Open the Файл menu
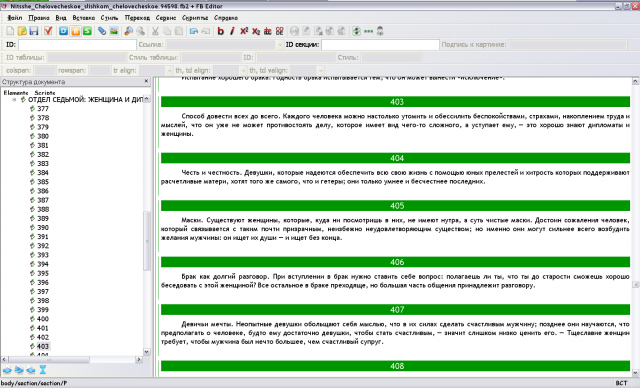This screenshot has width=640, height=388. pyautogui.click(x=15, y=18)
